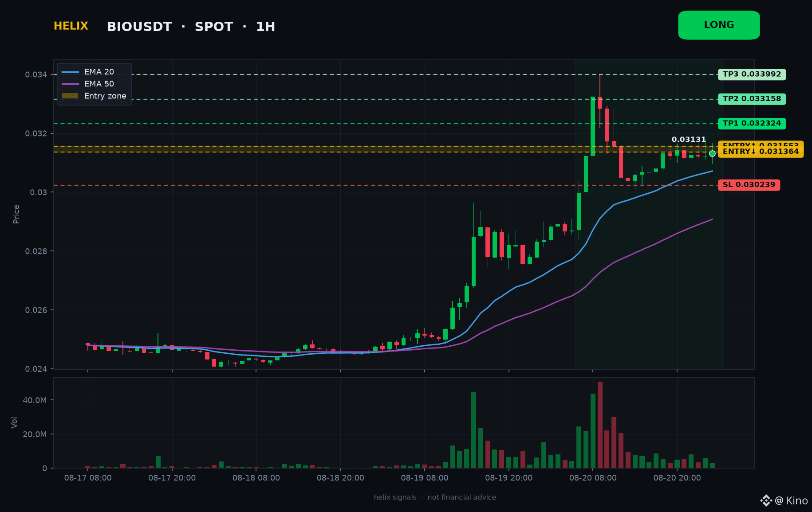The height and width of the screenshot is (512, 812).
Task: Select the BIOUSDT symbol in the title
Action: click(x=139, y=27)
